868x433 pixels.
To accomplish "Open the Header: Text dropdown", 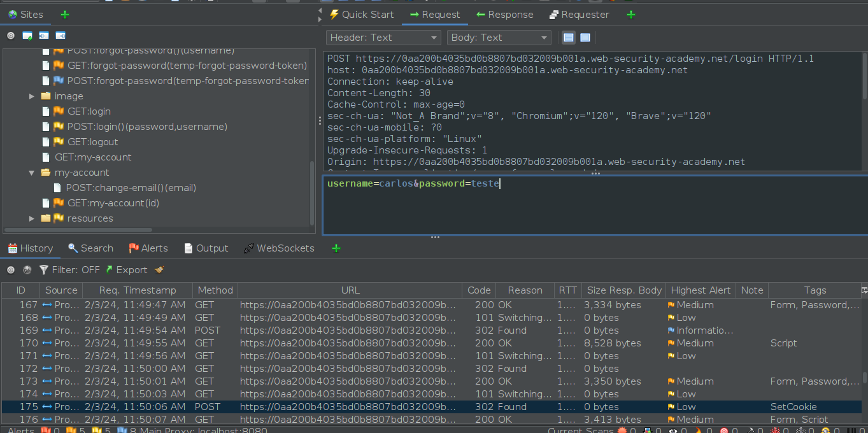I will click(383, 38).
